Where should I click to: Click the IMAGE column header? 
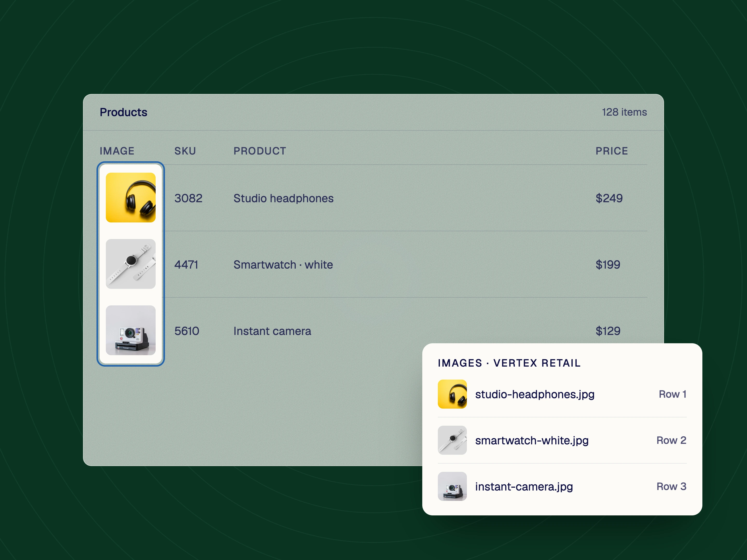(x=117, y=151)
